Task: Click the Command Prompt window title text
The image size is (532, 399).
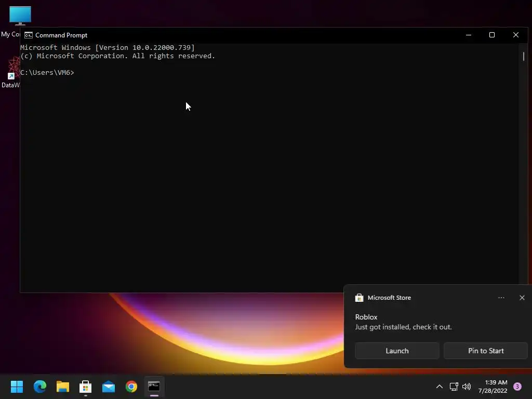Action: click(x=61, y=35)
